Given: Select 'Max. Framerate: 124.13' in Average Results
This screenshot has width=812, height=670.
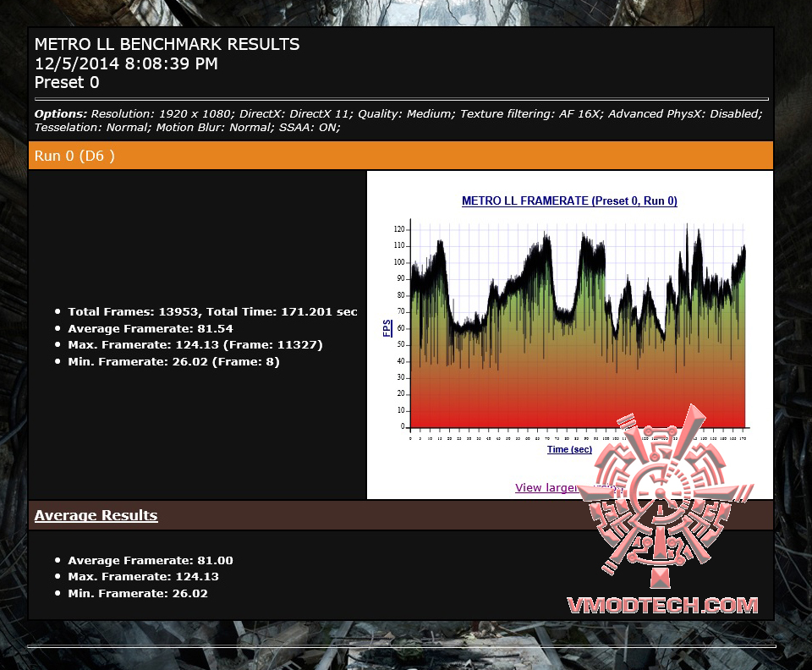Looking at the screenshot, I should 144,576.
